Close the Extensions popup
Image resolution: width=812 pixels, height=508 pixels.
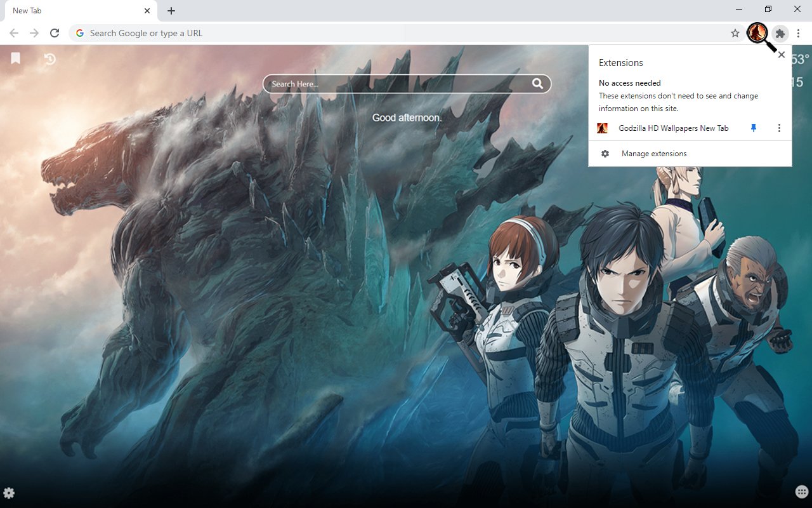point(782,55)
